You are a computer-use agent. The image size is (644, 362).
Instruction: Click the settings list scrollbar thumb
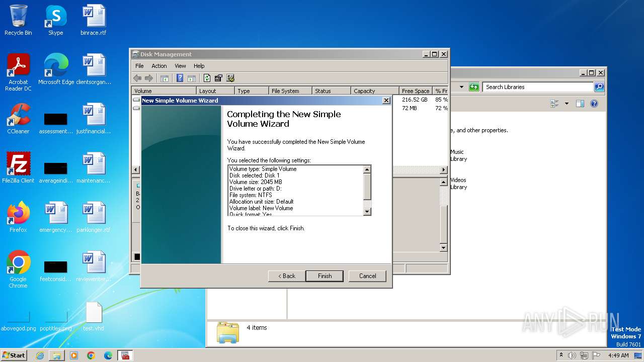click(x=367, y=187)
